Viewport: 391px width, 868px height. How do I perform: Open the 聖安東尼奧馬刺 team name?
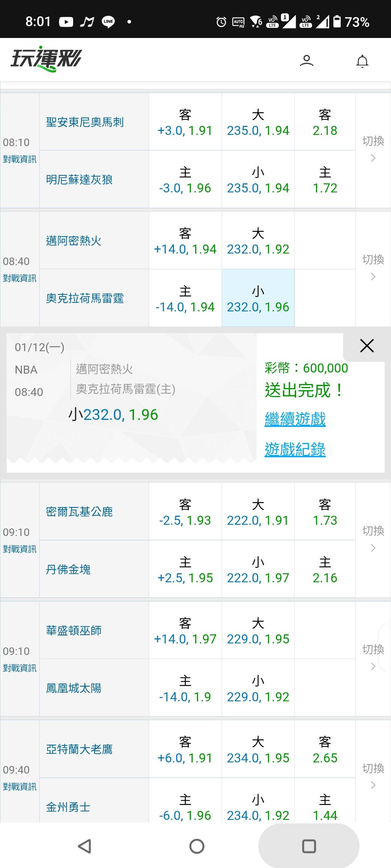(x=85, y=122)
